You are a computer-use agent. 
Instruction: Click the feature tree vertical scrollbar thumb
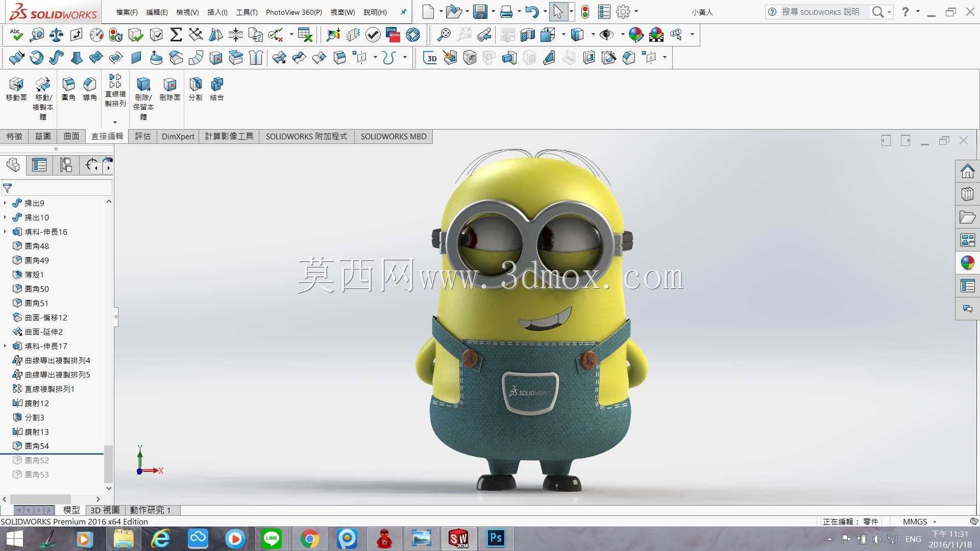[108, 464]
